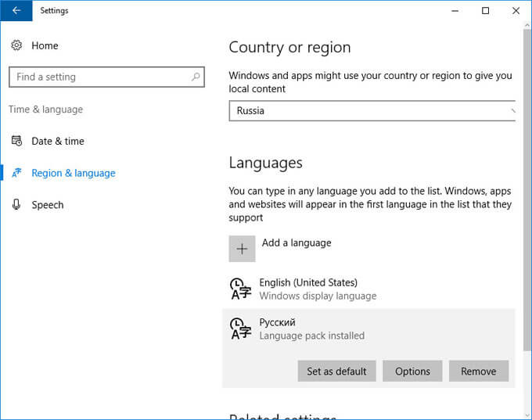The width and height of the screenshot is (532, 420).
Task: Click the Region & language icon
Action: 16,173
